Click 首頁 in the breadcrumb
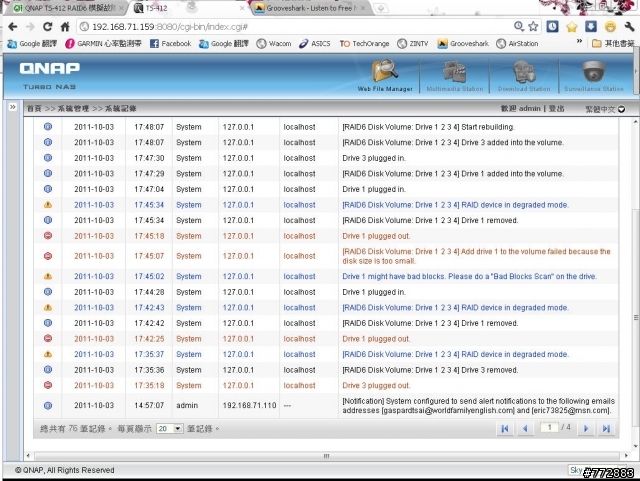 (34, 109)
